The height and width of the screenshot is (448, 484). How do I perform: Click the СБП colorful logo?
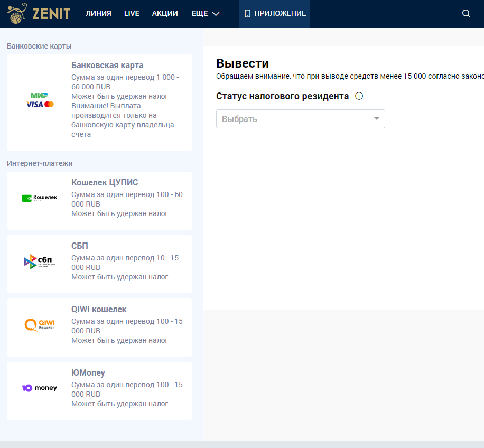click(40, 262)
